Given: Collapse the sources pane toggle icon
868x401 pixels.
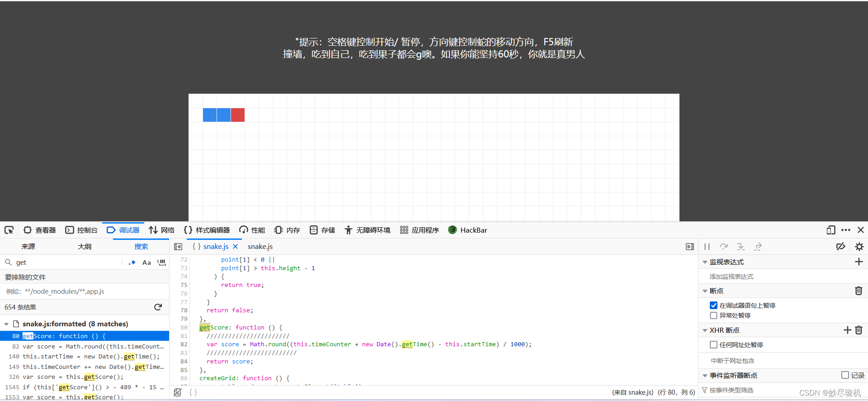Looking at the screenshot, I should coord(178,247).
